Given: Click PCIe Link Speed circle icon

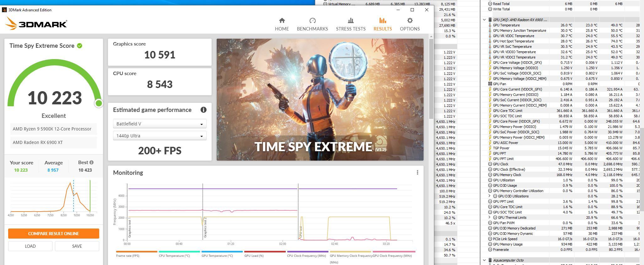Looking at the screenshot, I should [x=490, y=239].
